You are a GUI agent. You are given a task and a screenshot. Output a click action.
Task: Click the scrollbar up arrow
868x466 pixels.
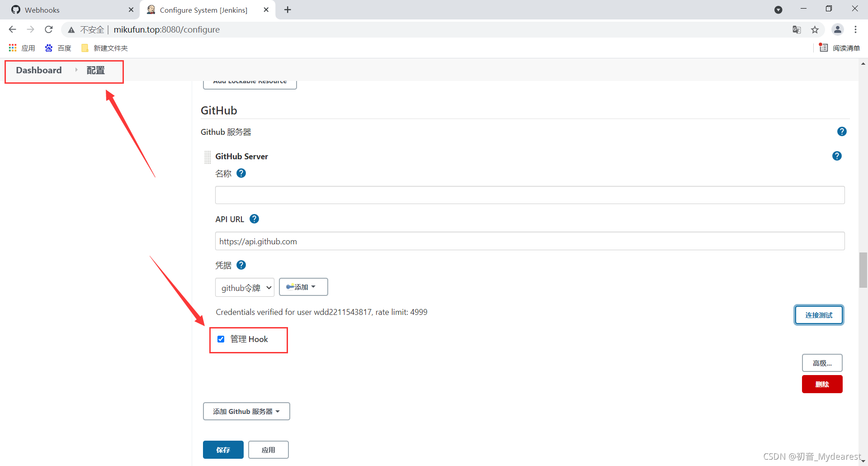pyautogui.click(x=863, y=64)
